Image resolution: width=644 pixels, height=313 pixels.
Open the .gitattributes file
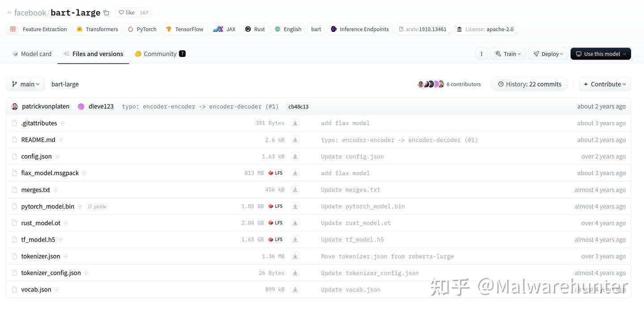click(x=39, y=123)
